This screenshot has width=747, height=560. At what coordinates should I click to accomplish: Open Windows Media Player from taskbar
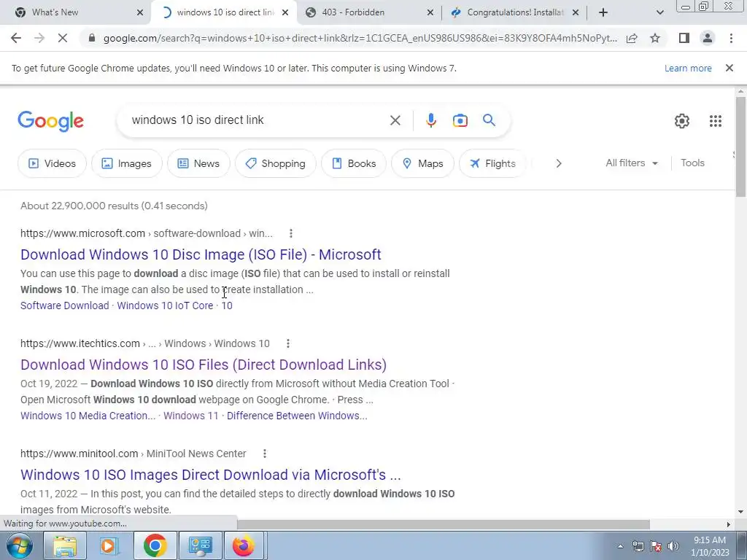pyautogui.click(x=109, y=545)
